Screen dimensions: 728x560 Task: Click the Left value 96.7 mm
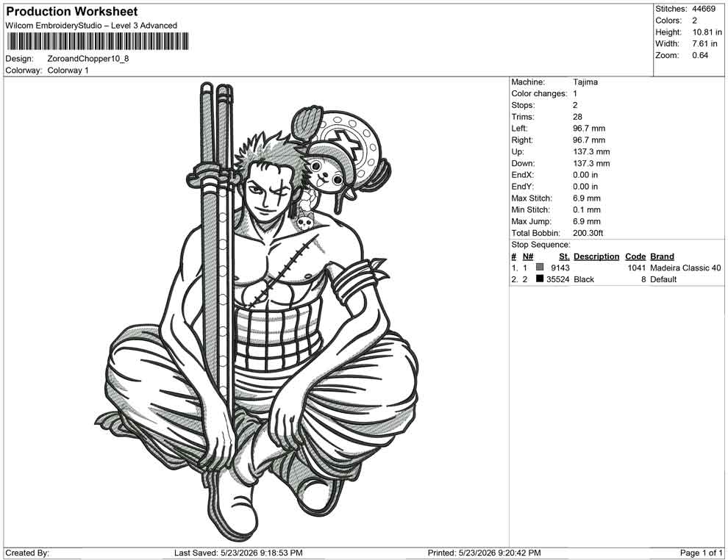589,129
